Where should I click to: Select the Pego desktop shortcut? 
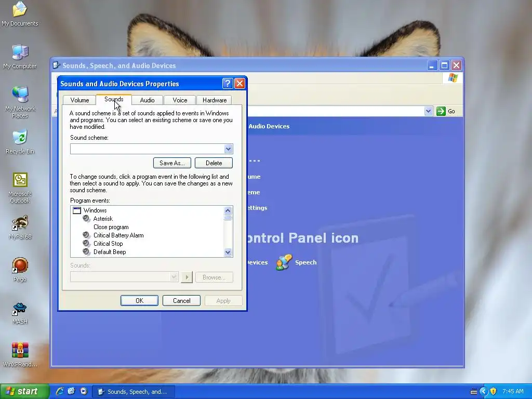click(x=20, y=270)
